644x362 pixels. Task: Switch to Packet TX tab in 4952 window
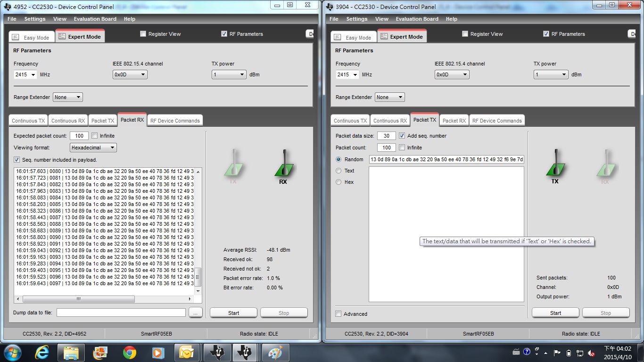click(103, 121)
